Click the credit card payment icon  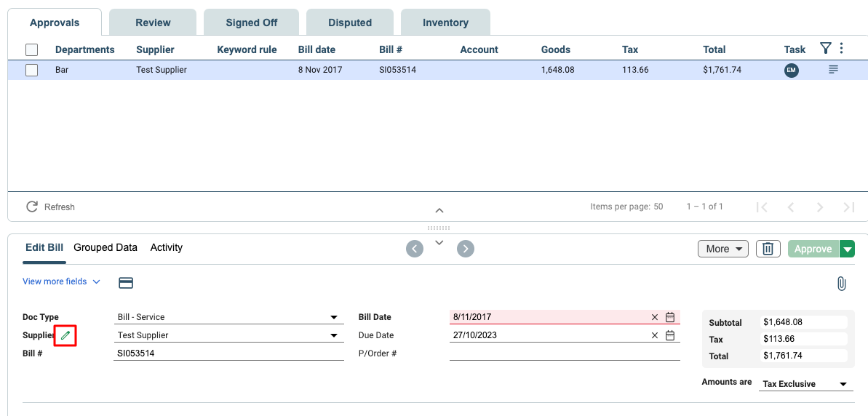click(x=126, y=283)
